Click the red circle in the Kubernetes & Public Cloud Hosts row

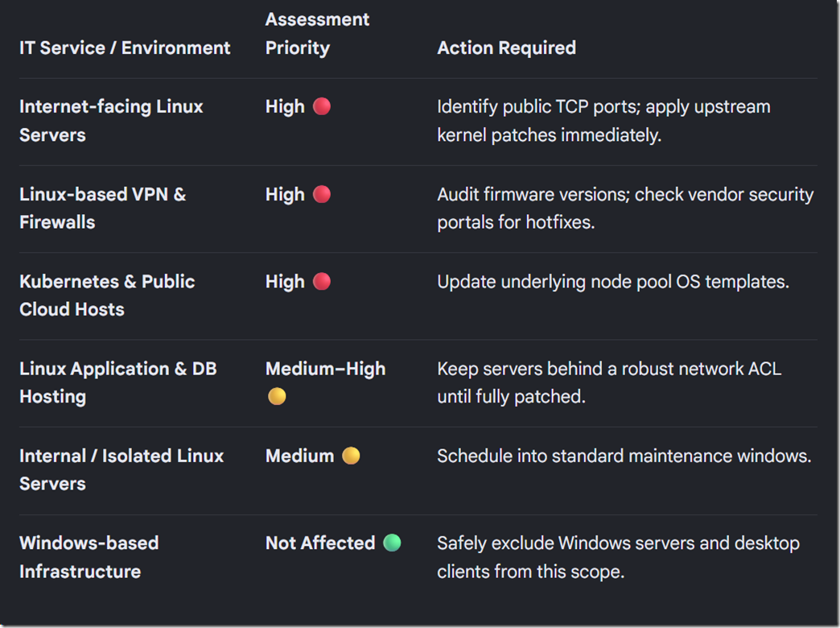click(x=321, y=282)
